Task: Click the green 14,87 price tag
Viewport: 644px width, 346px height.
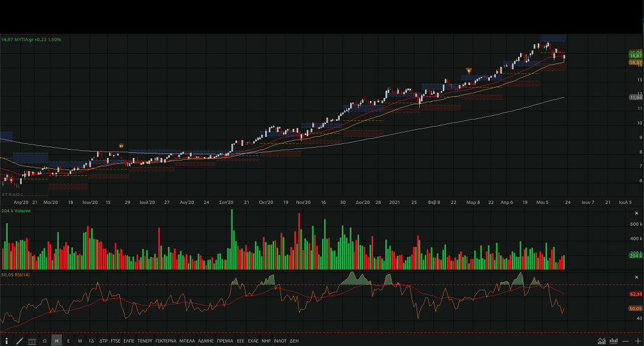Action: pos(635,55)
